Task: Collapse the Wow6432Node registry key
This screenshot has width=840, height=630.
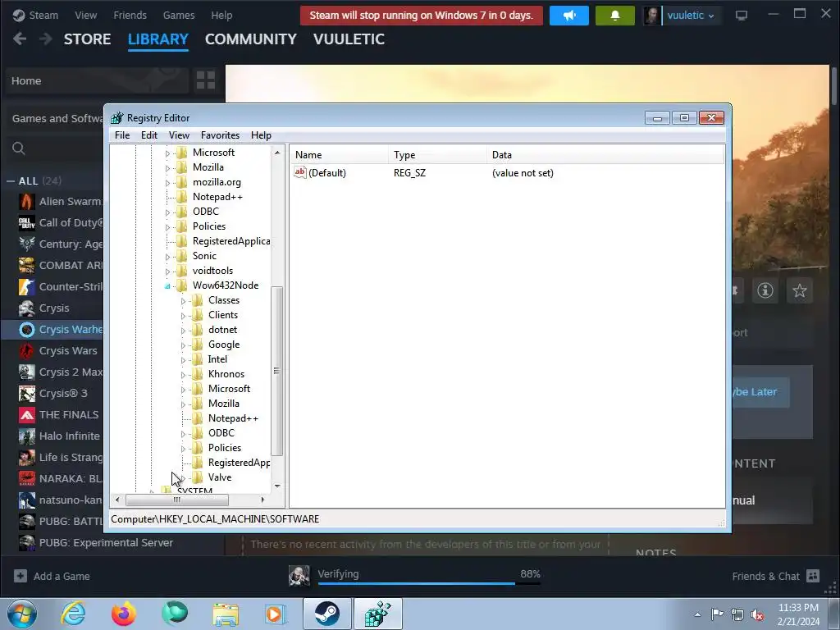Action: click(x=167, y=286)
